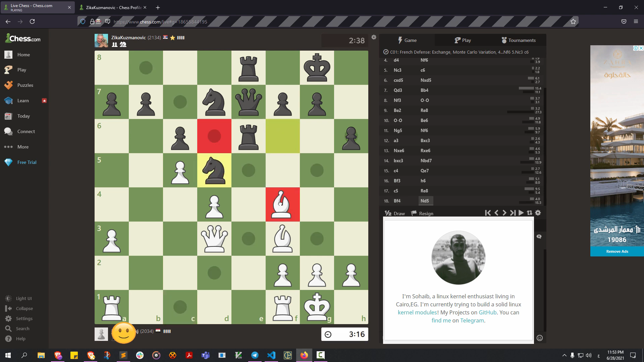Flip the board using the arrows icon
This screenshot has width=644, height=362.
click(x=529, y=213)
